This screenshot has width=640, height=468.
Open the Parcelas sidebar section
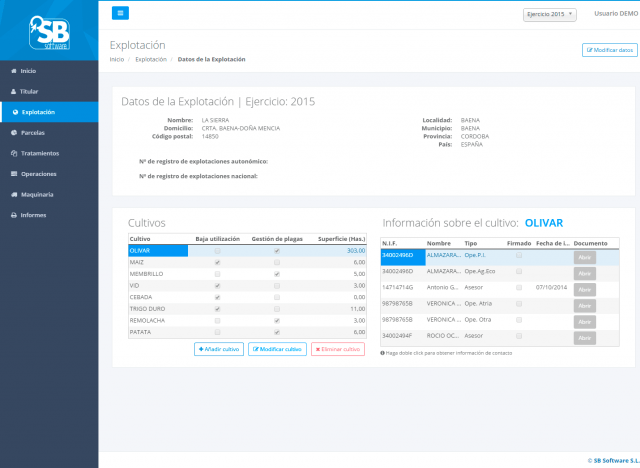point(33,132)
